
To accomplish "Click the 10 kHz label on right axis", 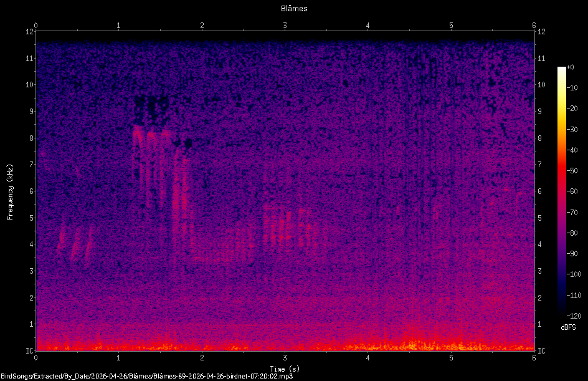I will click(541, 85).
